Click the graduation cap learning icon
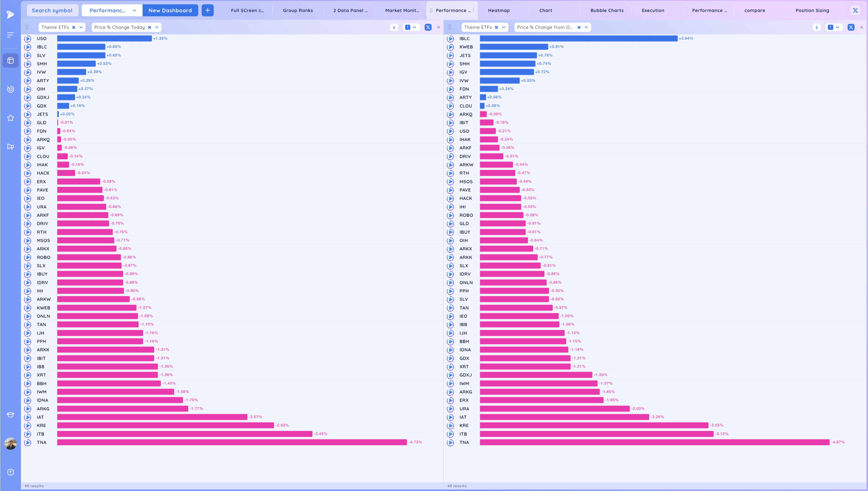The width and height of the screenshot is (868, 491). (x=10, y=415)
